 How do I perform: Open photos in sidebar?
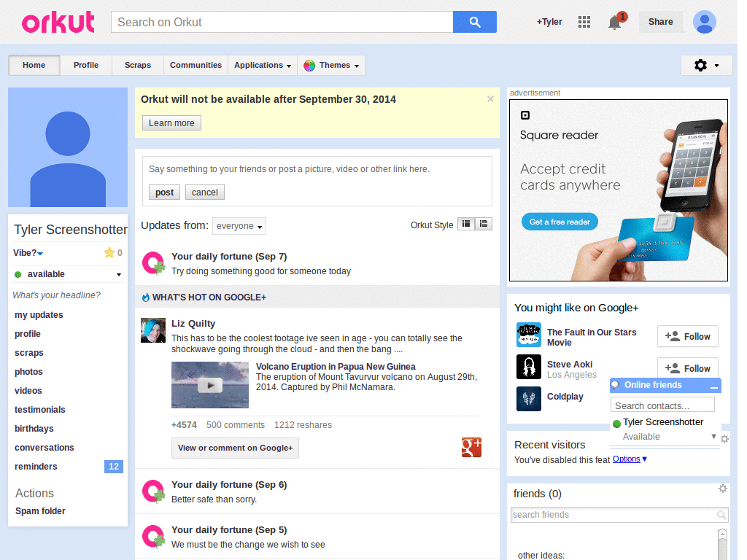tap(28, 372)
